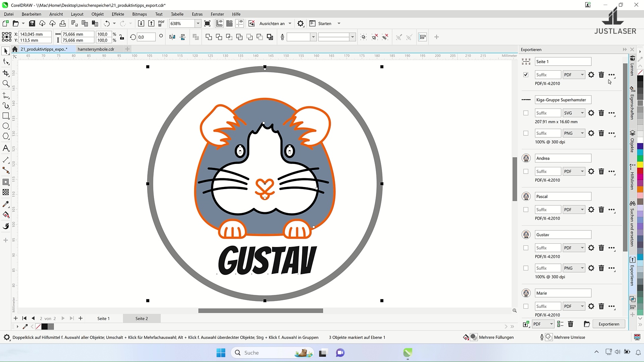
Task: Pick the red swatch in color palette
Action: click(640, 171)
